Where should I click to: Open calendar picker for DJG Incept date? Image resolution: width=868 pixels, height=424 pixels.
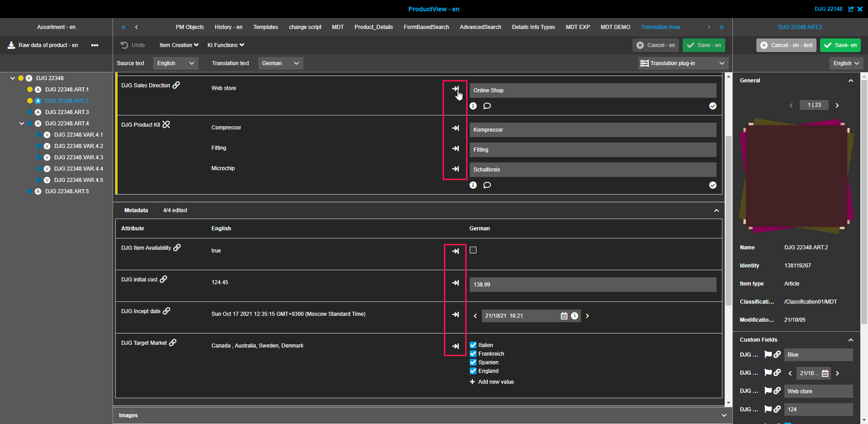[564, 316]
